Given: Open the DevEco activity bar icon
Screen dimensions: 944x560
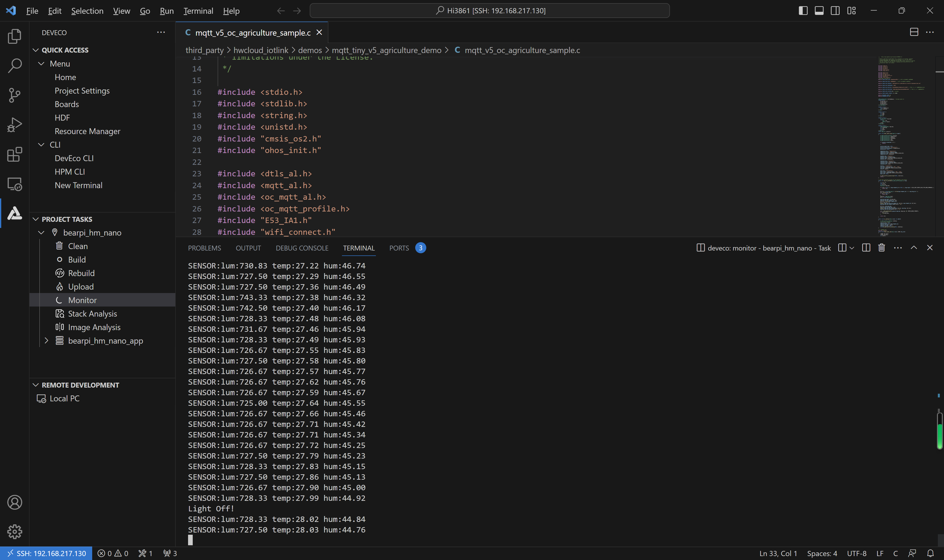Looking at the screenshot, I should (x=14, y=213).
